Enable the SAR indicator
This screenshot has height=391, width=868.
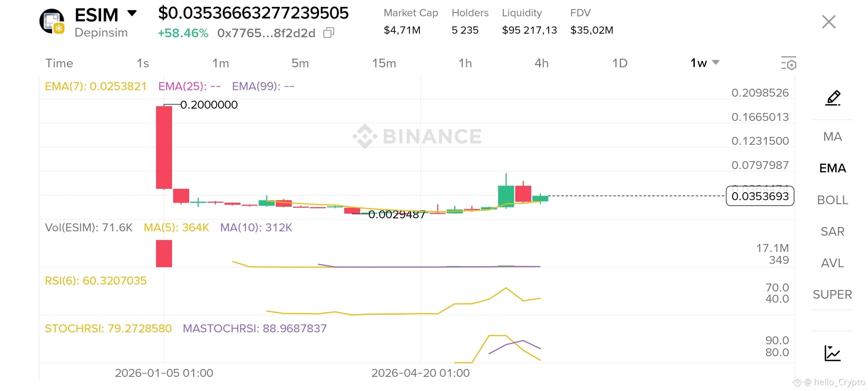coord(833,231)
